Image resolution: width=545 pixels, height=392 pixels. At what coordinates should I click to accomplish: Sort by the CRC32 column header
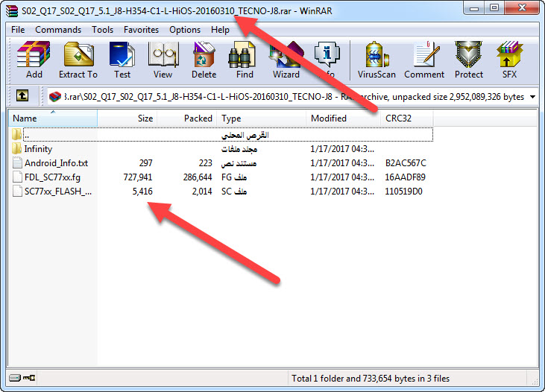tap(406, 118)
